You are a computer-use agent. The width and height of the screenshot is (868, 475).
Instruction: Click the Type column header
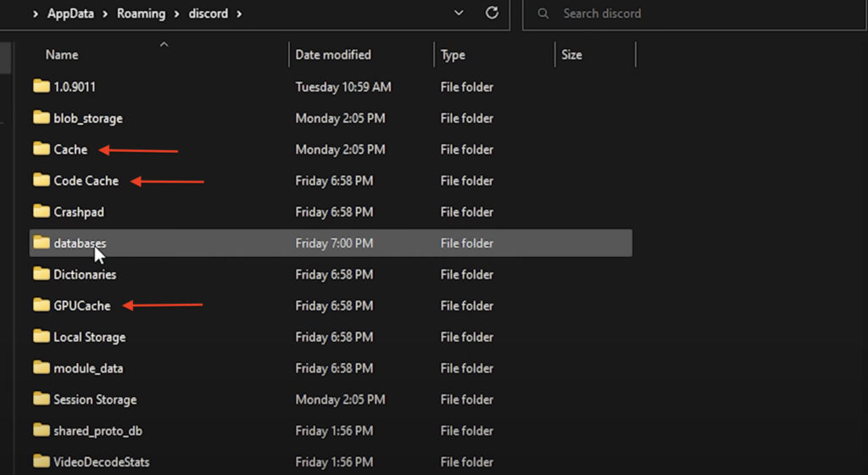tap(453, 55)
